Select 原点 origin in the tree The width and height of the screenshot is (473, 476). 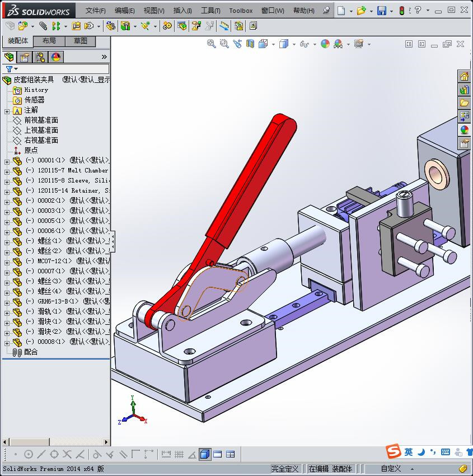(x=31, y=150)
